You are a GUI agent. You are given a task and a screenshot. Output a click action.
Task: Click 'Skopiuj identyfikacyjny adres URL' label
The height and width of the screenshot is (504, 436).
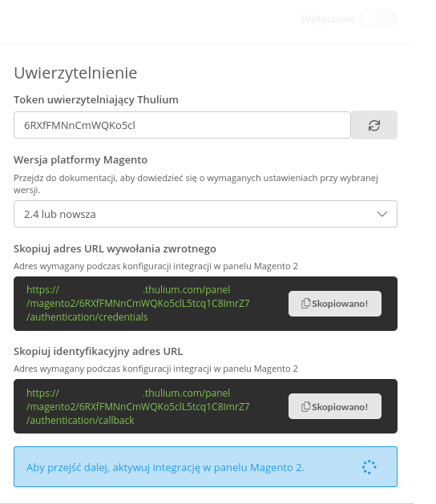[x=98, y=351]
